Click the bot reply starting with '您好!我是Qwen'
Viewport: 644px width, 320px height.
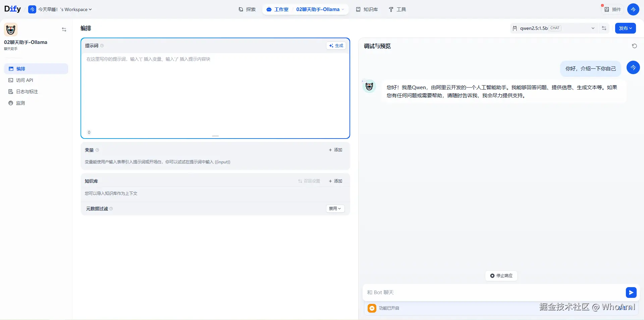coord(504,92)
